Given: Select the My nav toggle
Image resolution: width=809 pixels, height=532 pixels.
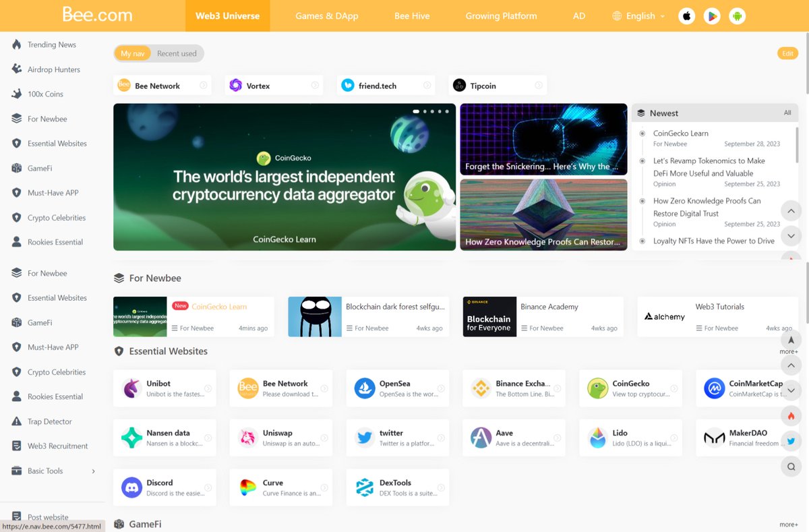Looking at the screenshot, I should point(133,53).
